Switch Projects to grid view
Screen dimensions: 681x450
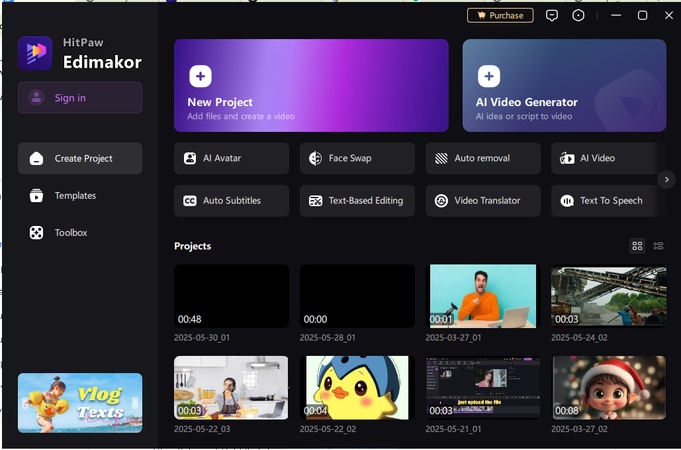[637, 246]
